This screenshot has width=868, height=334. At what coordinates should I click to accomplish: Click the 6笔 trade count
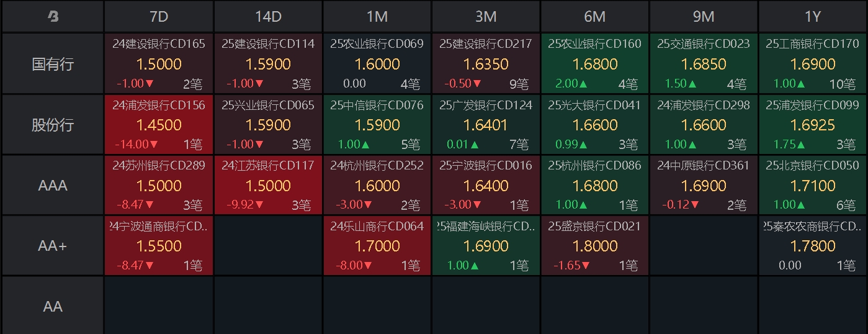(846, 205)
